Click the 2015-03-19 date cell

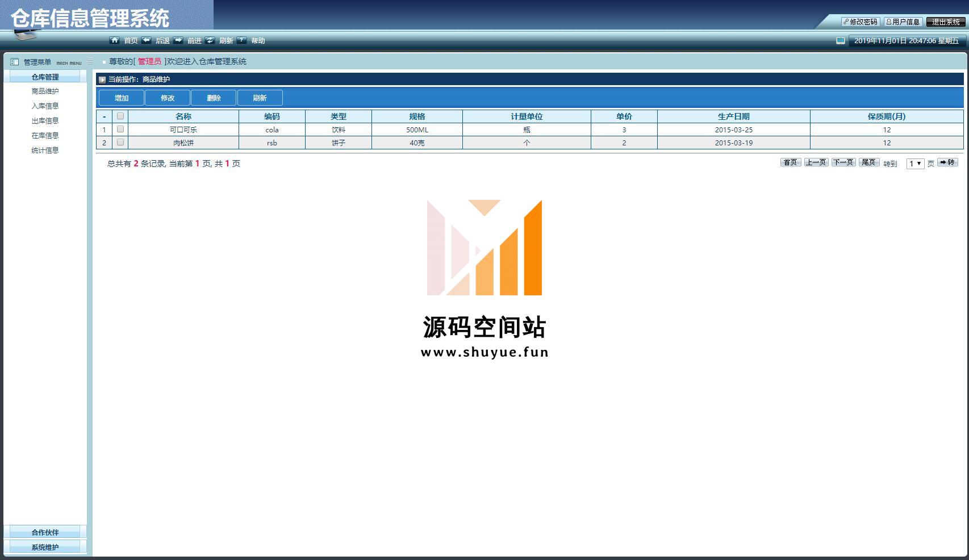point(734,143)
